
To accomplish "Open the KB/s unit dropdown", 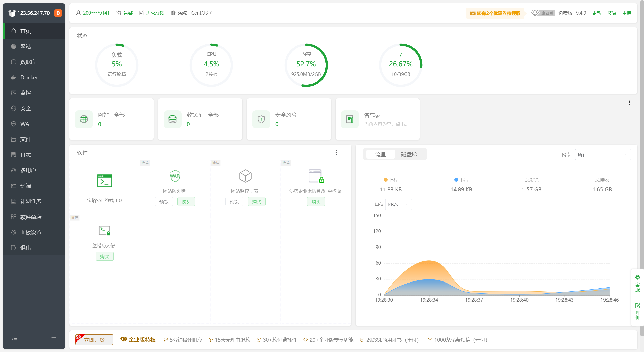I will click(x=398, y=205).
